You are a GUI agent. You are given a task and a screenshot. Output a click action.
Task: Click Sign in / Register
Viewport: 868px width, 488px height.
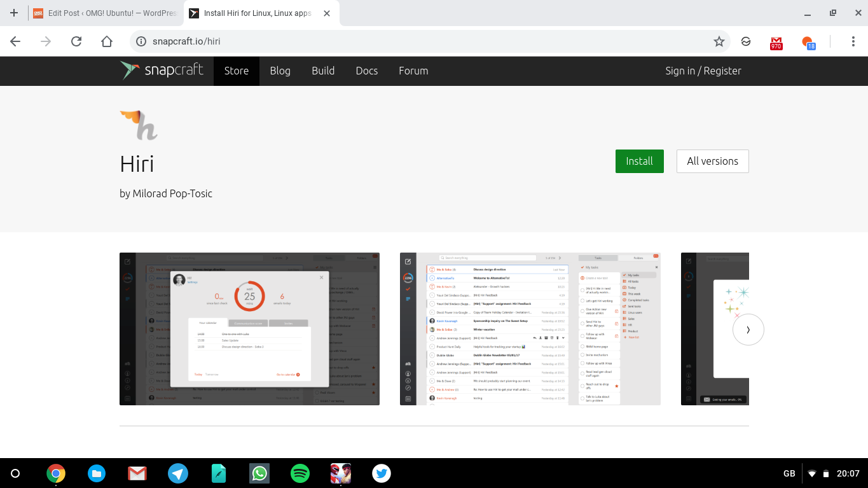click(703, 71)
